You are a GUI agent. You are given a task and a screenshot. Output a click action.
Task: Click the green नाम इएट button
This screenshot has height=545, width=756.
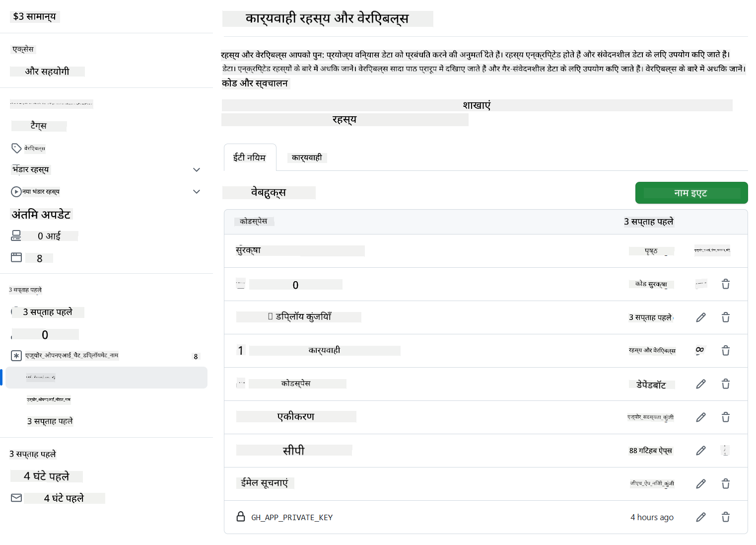click(691, 193)
